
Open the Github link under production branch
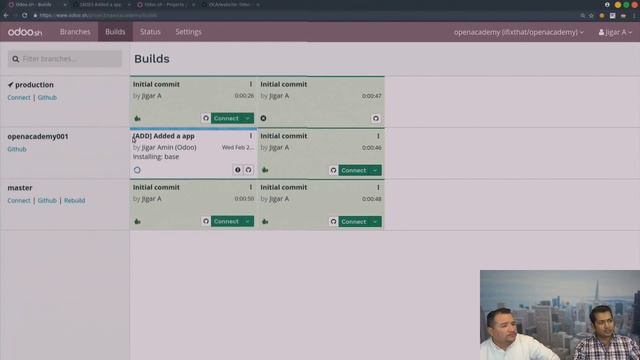pyautogui.click(x=47, y=98)
